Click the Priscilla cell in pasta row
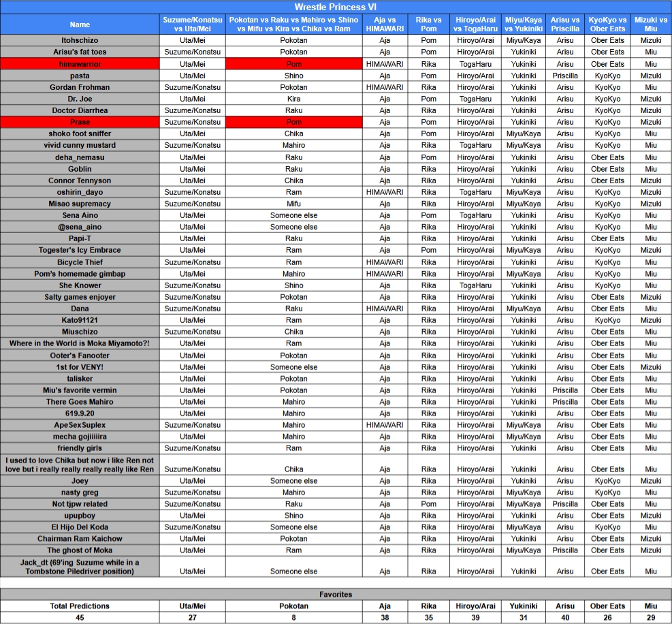Viewport: 672px width, 624px height. (x=565, y=76)
